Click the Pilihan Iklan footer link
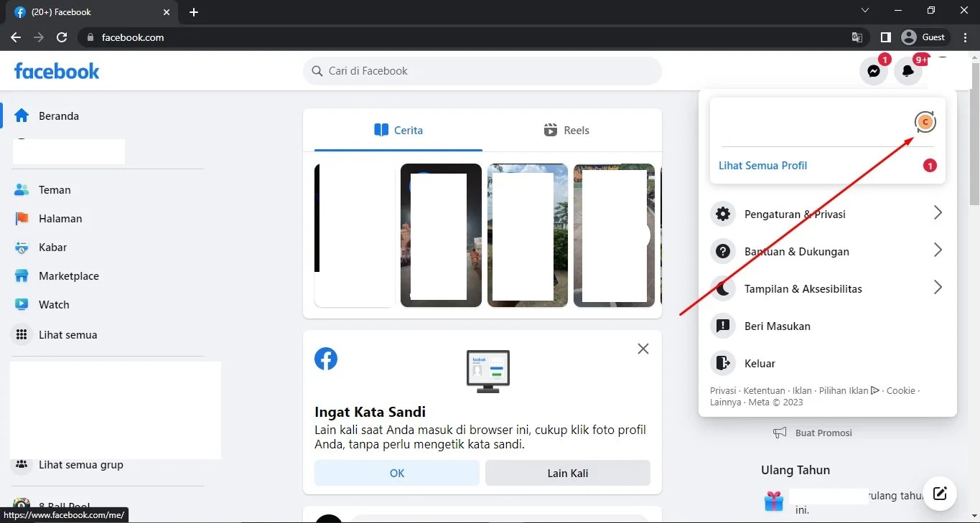This screenshot has width=980, height=523. click(849, 391)
